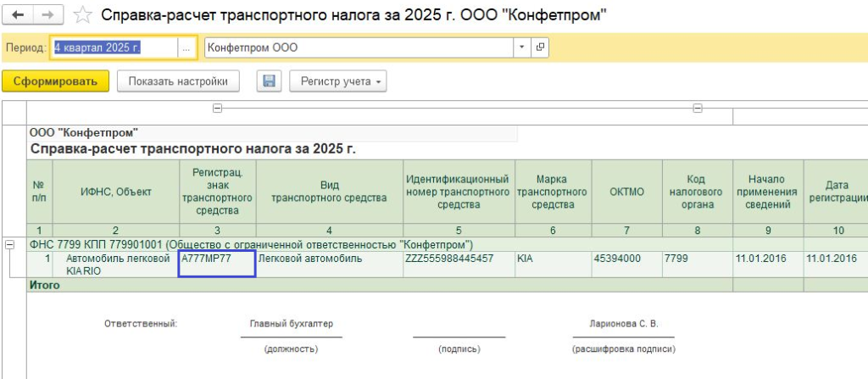Screen dimensions: 868x379
Task: Add report to favorites with star icon
Action: pyautogui.click(x=82, y=15)
